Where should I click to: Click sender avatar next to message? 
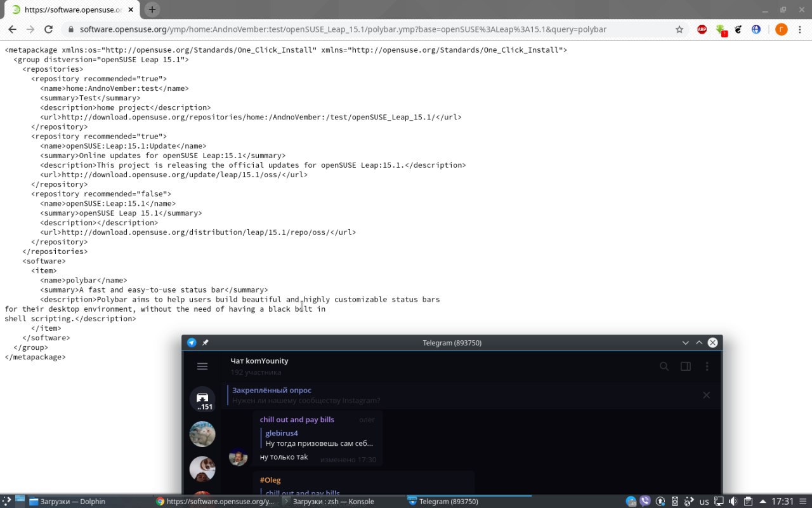coord(238,457)
